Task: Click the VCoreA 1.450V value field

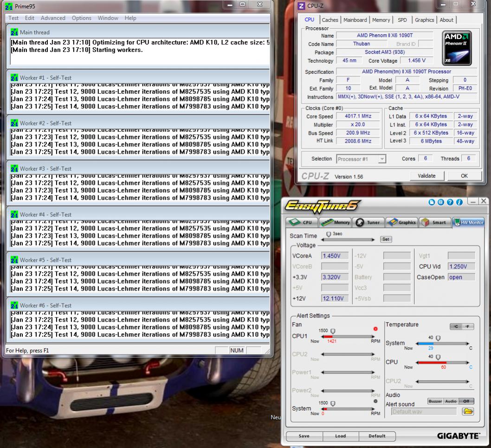Action: click(335, 256)
